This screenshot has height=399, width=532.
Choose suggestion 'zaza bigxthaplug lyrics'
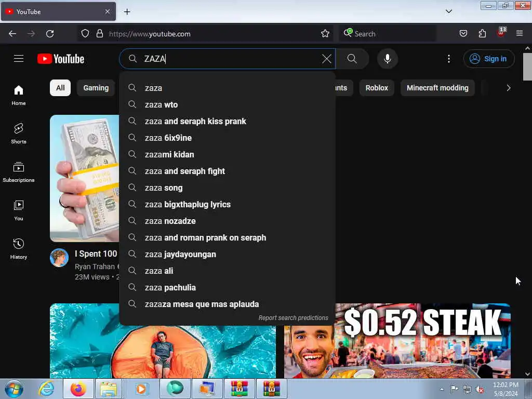228,204
